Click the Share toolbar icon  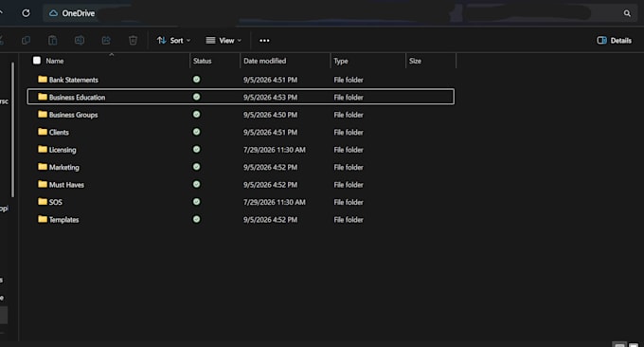coord(106,40)
